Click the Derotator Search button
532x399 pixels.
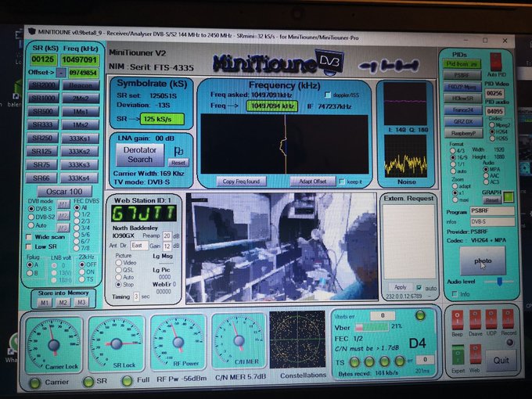click(x=140, y=155)
